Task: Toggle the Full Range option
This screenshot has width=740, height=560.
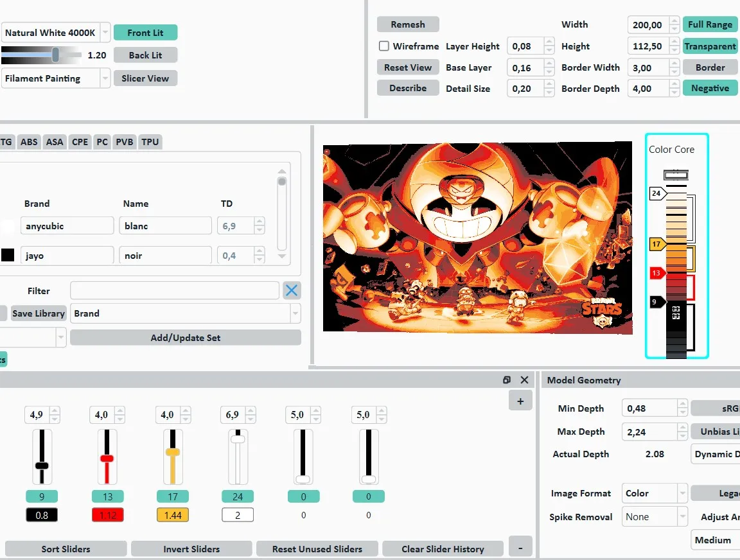Action: [710, 24]
